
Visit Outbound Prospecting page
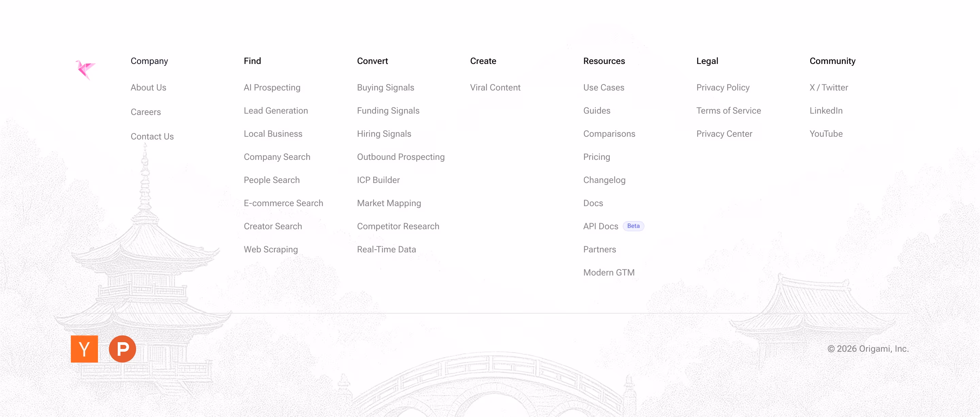coord(401,157)
